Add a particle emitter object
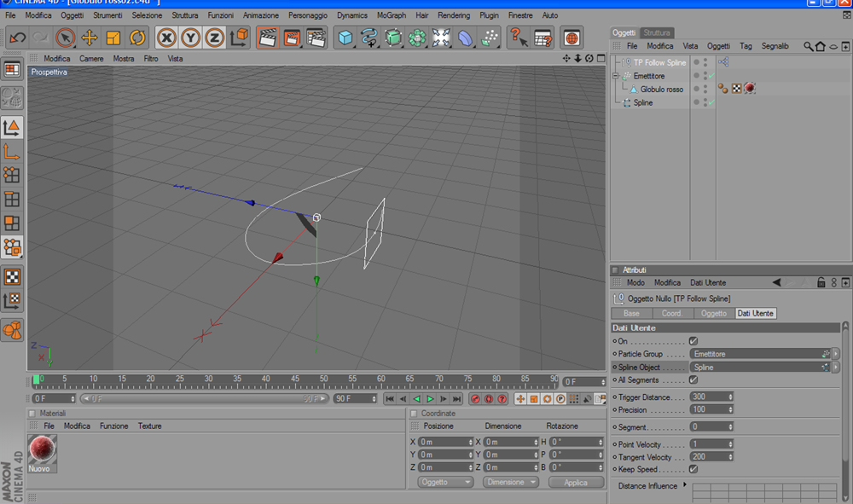The width and height of the screenshot is (853, 504). 490,38
